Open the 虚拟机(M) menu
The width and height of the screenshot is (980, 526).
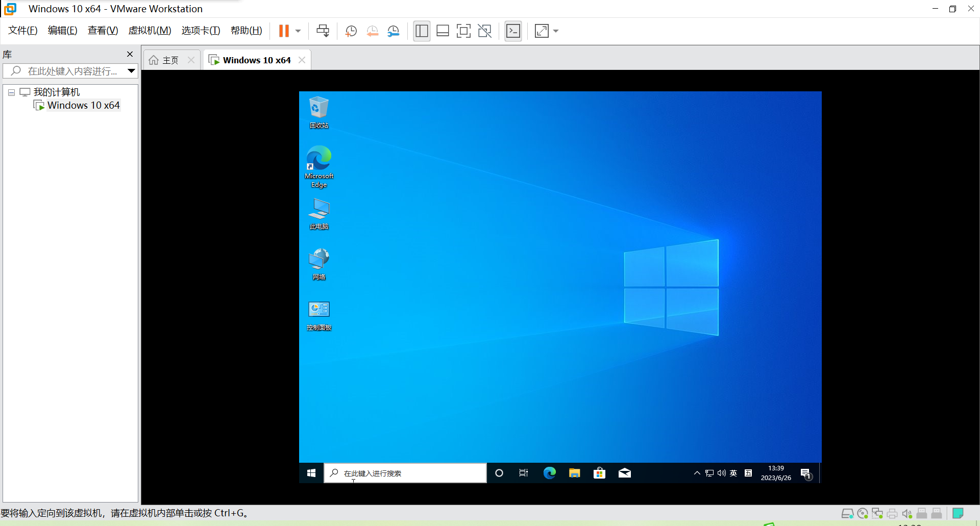click(x=150, y=31)
